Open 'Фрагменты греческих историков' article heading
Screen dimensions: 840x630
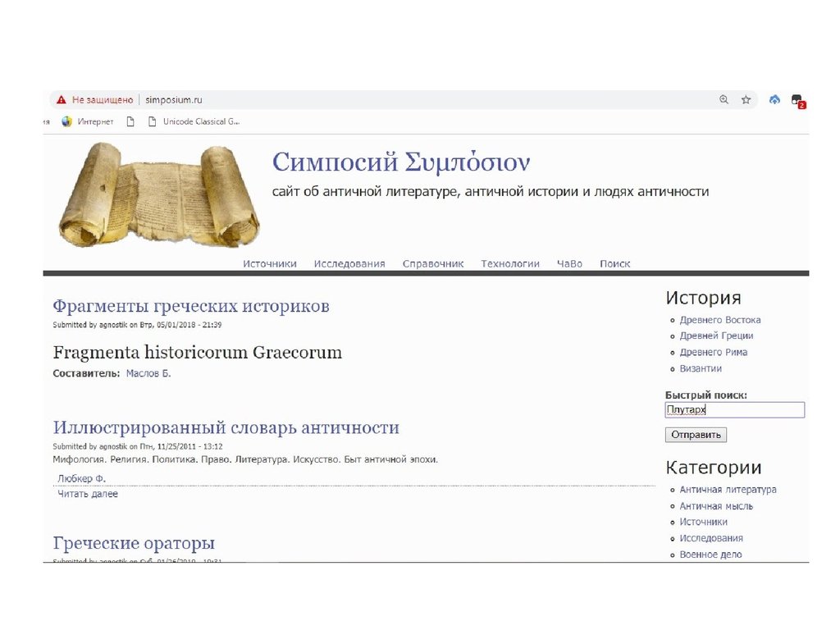point(190,306)
